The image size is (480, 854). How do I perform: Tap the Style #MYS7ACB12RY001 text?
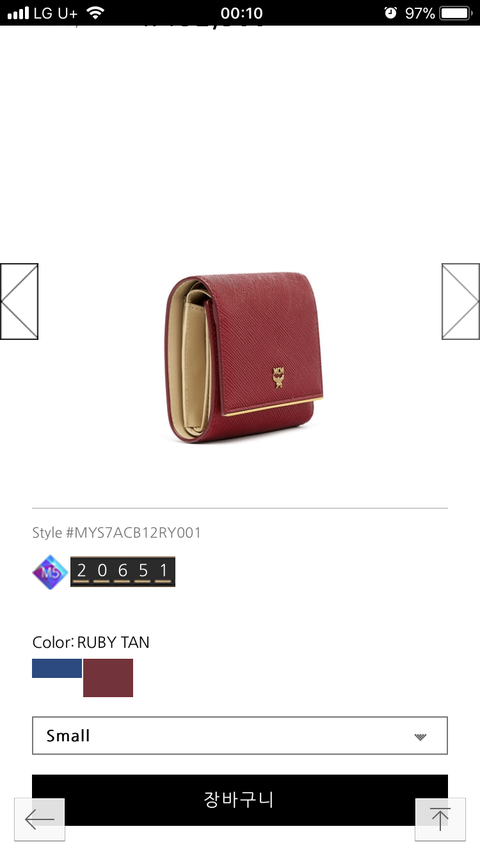pos(117,533)
